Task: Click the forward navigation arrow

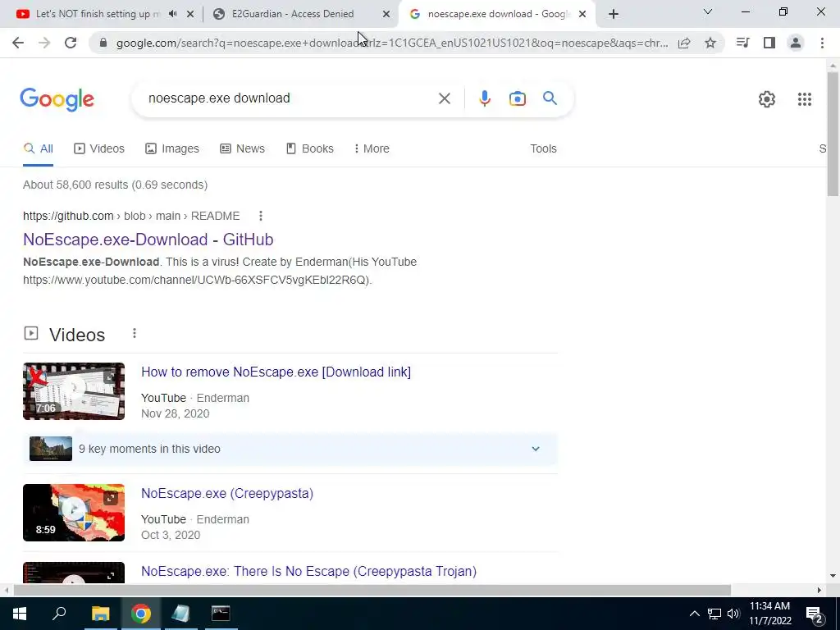Action: pyautogui.click(x=44, y=43)
